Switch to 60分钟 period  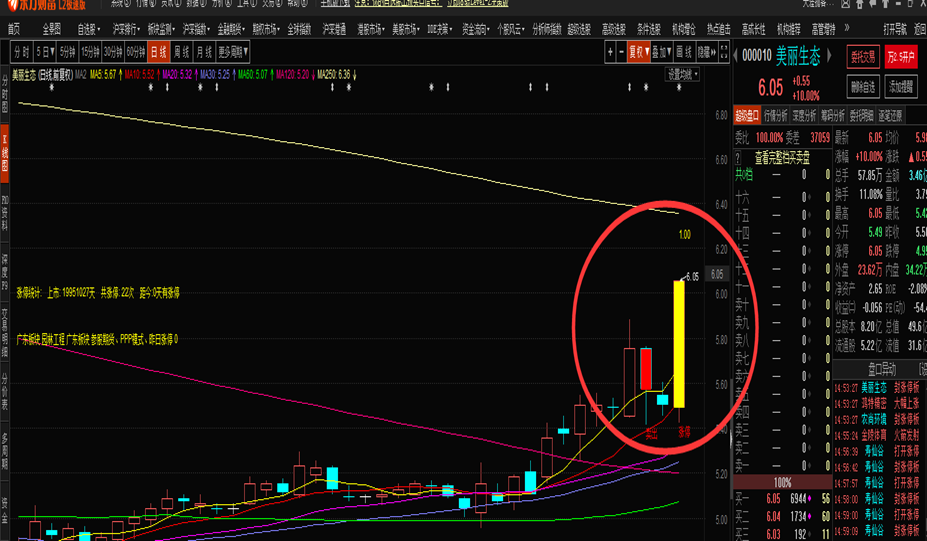(136, 53)
